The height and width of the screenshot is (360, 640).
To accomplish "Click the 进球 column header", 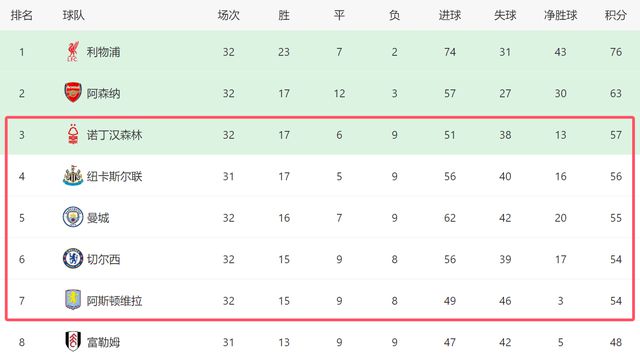I will (x=450, y=16).
